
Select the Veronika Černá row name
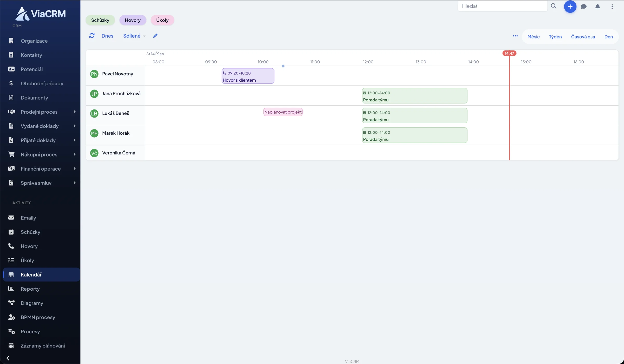119,153
